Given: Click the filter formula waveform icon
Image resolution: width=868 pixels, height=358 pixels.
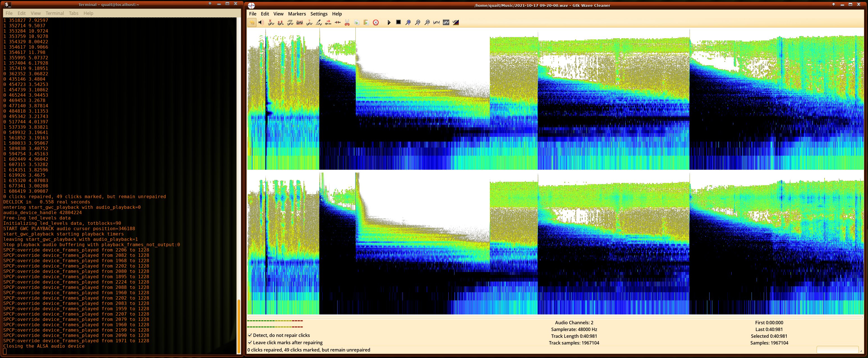Looking at the screenshot, I should click(290, 22).
